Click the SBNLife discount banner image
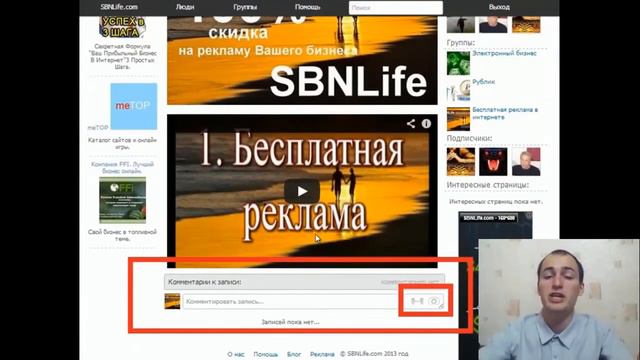Image resolution: width=640 pixels, height=360 pixels. pyautogui.click(x=302, y=60)
